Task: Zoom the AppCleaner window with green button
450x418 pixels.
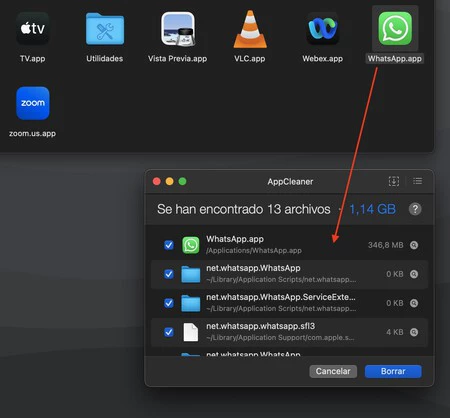Action: 182,181
